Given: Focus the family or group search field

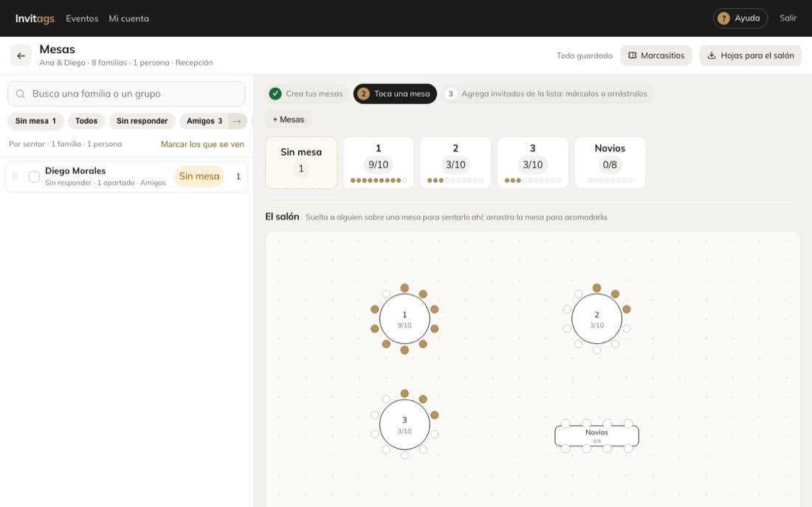Looking at the screenshot, I should coord(126,94).
